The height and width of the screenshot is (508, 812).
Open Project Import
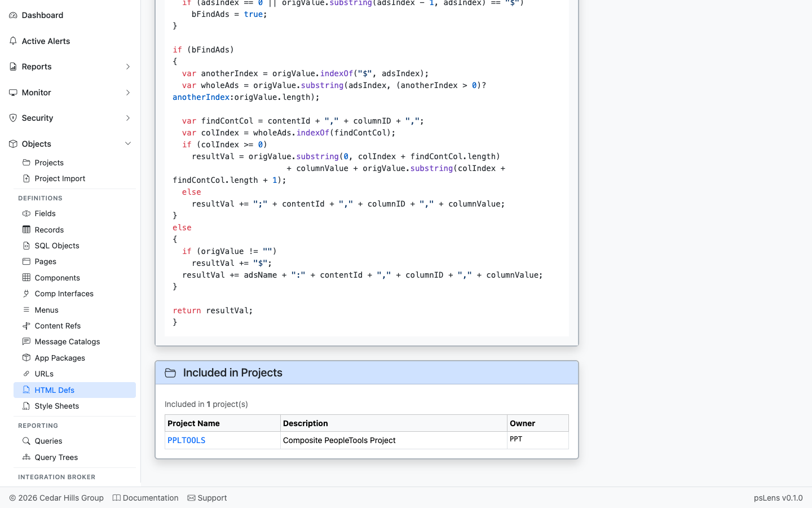point(60,178)
